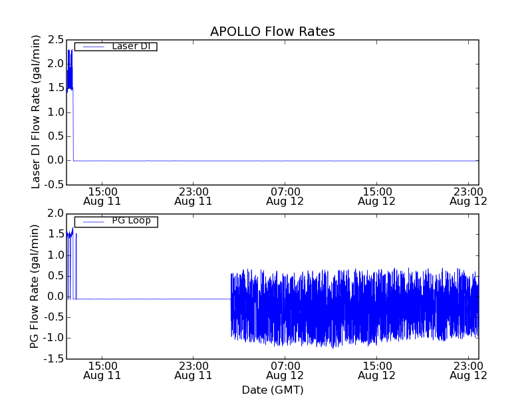Click '15:00 Aug 12' under the Laser DI plot
This screenshot has width=532, height=399.
pyautogui.click(x=376, y=197)
